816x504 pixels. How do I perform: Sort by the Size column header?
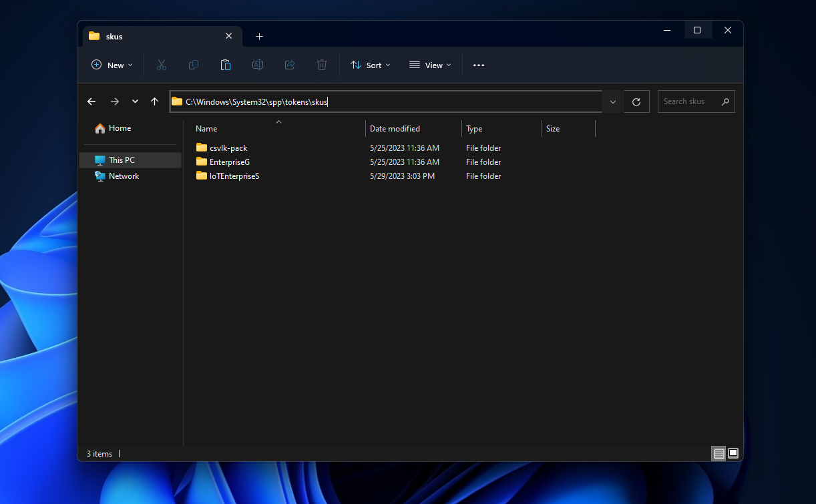click(x=568, y=129)
